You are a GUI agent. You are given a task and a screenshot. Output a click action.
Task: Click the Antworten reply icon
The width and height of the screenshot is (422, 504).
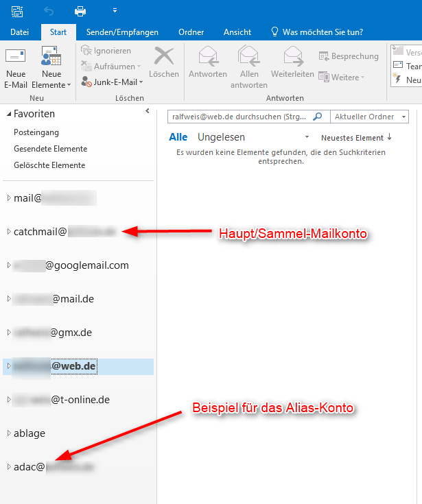(208, 56)
